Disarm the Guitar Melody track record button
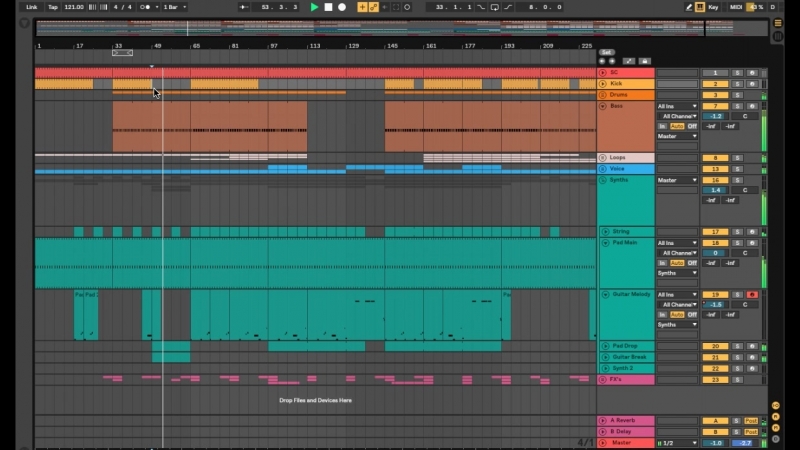Screen dimensions: 800x450 click(x=752, y=295)
